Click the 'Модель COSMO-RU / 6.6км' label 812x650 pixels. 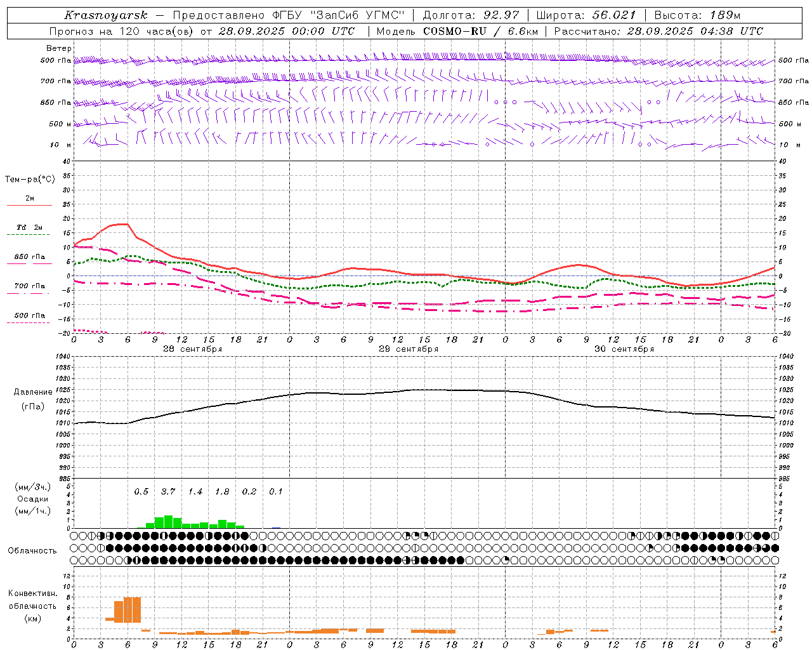click(457, 31)
